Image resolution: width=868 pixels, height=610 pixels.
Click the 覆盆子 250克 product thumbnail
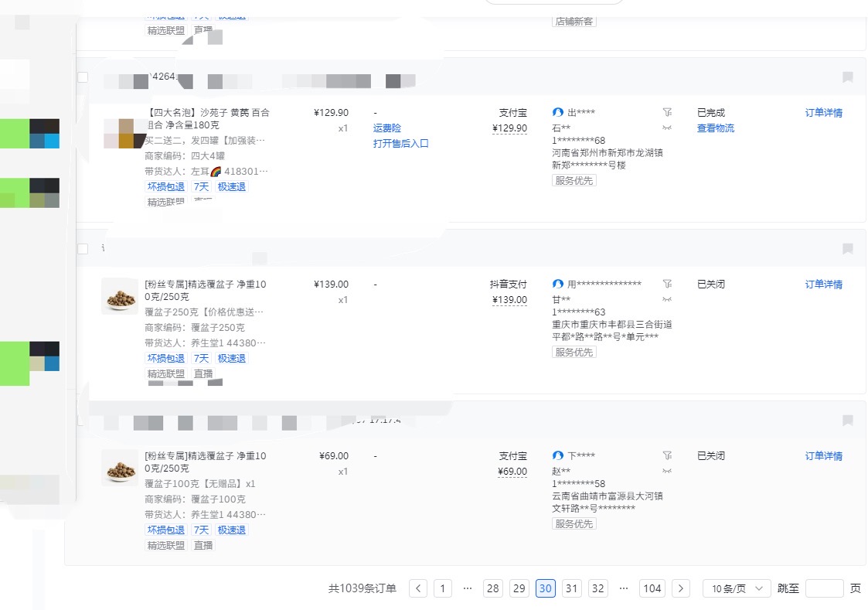pos(120,296)
